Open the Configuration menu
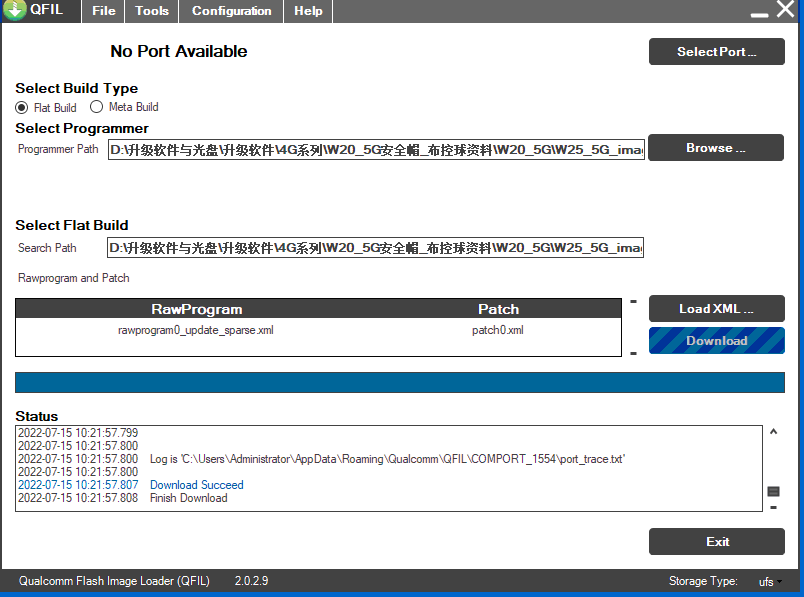 coord(231,11)
